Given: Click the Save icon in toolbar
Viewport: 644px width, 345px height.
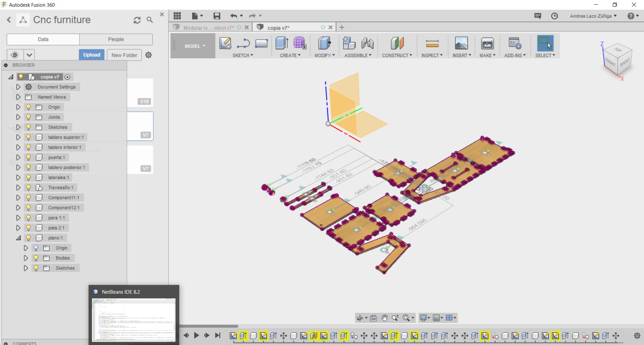Looking at the screenshot, I should [217, 16].
